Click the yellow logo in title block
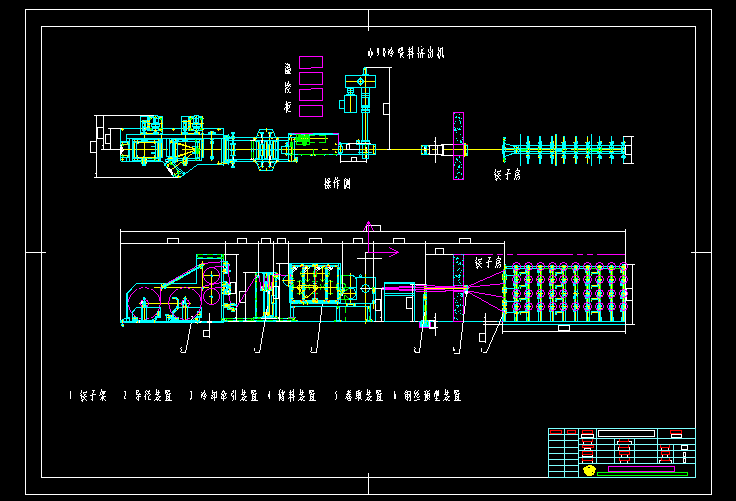 589,469
